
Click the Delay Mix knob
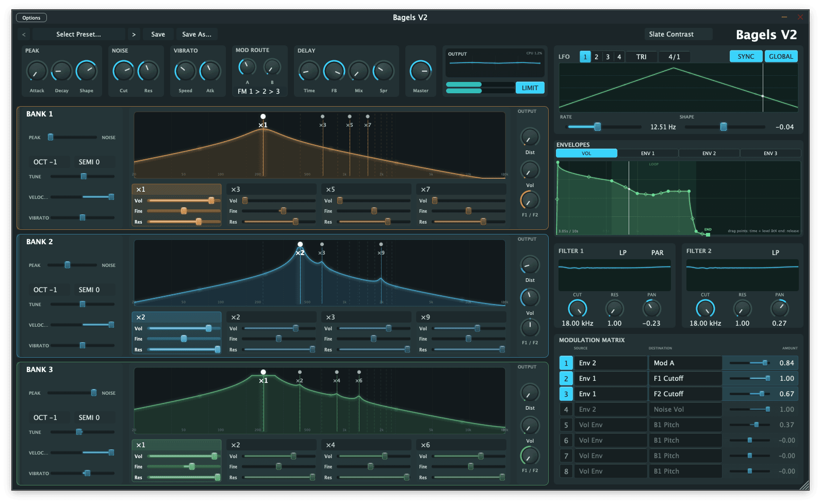358,71
